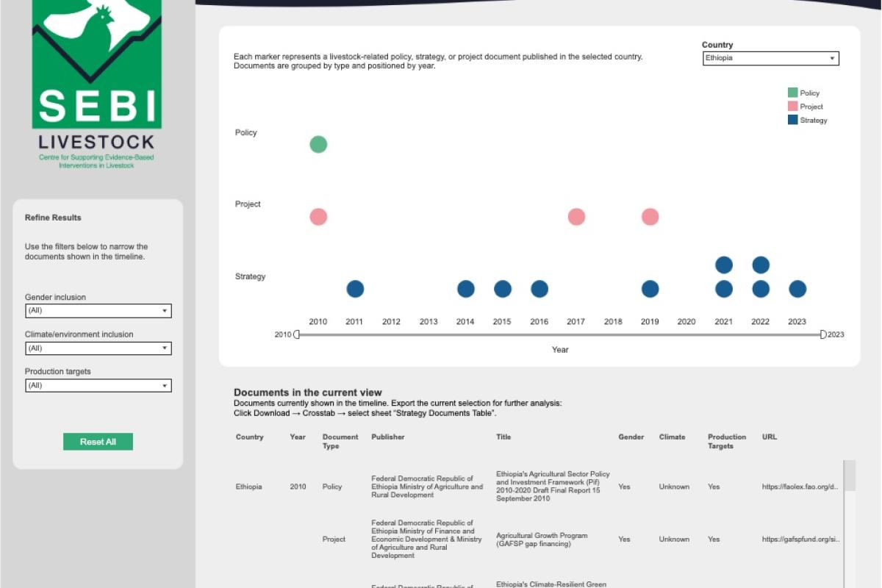Select the pink Project legend swatch

(x=792, y=107)
